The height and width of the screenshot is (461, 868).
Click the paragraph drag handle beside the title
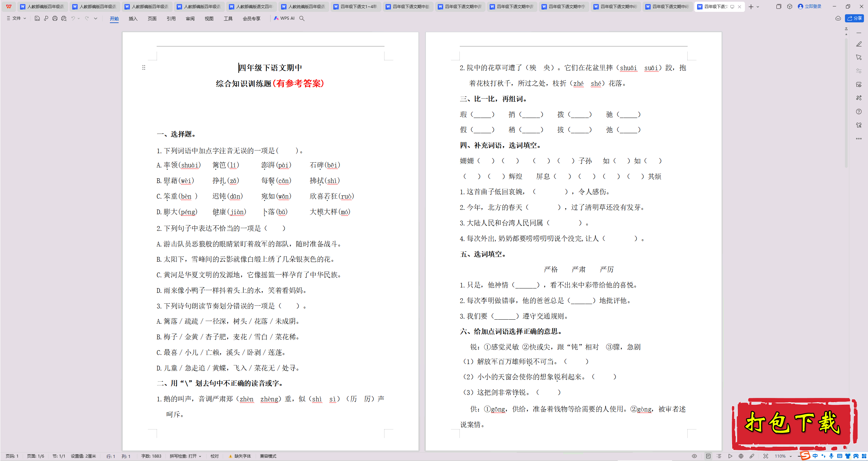144,68
